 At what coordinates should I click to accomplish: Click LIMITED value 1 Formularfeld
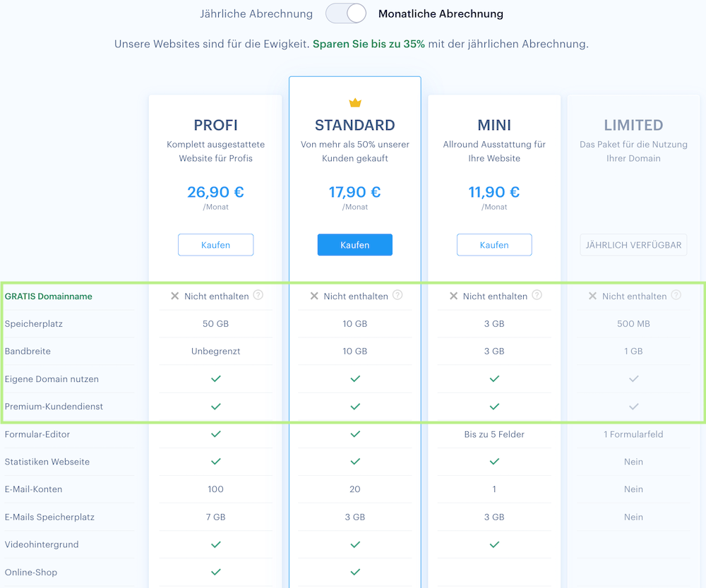coord(633,435)
